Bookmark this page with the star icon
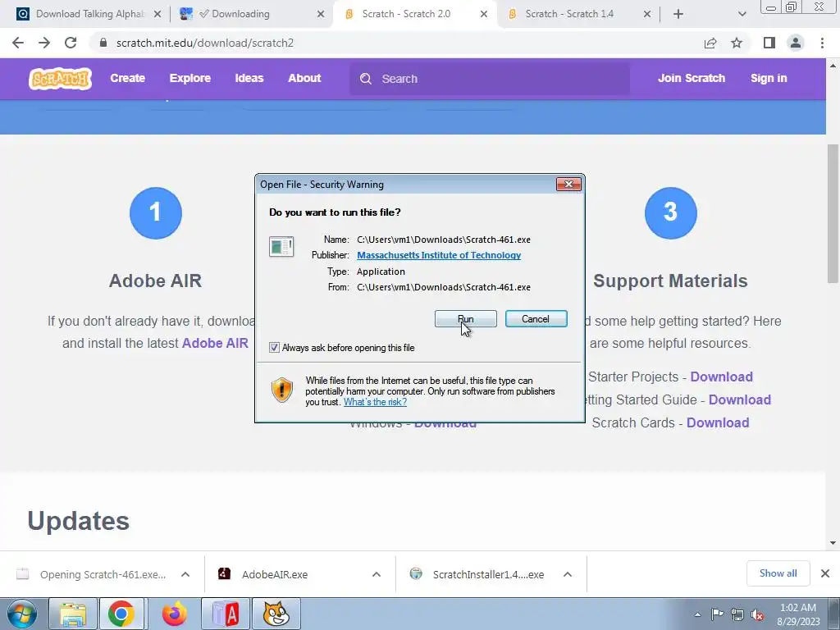Image resolution: width=840 pixels, height=630 pixels. click(x=737, y=43)
